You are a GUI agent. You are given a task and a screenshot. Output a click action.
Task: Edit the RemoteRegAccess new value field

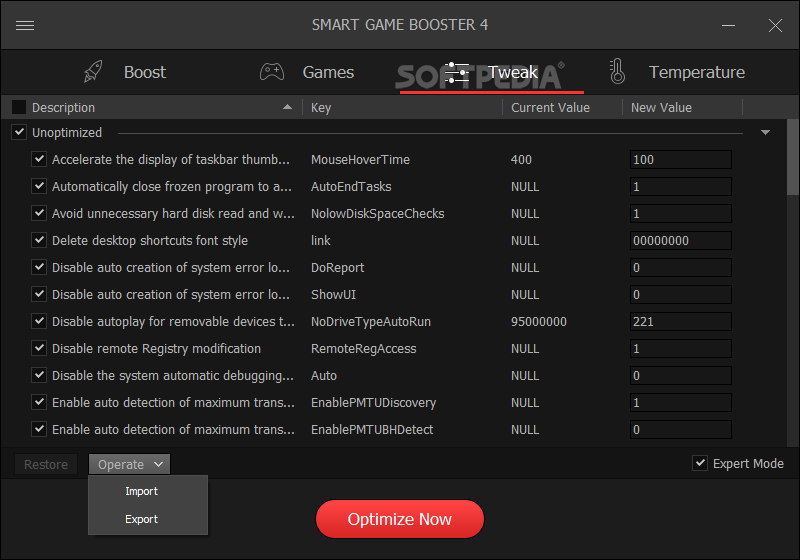coord(681,349)
